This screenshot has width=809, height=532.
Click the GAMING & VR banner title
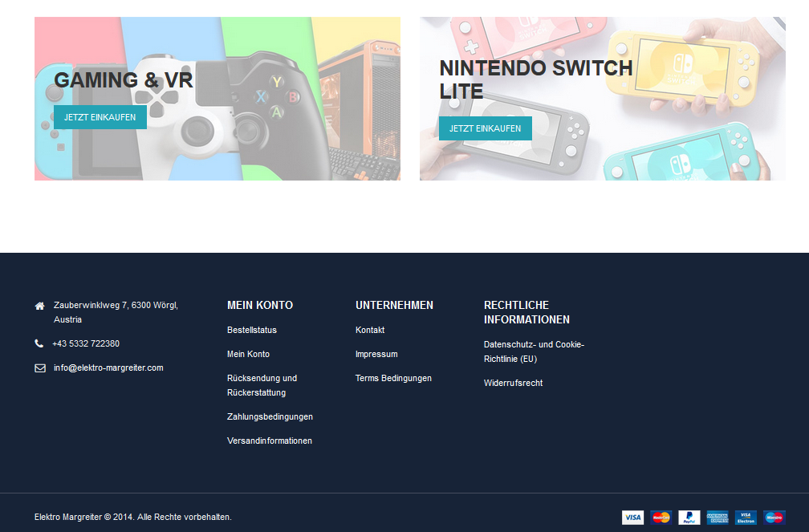pyautogui.click(x=124, y=80)
